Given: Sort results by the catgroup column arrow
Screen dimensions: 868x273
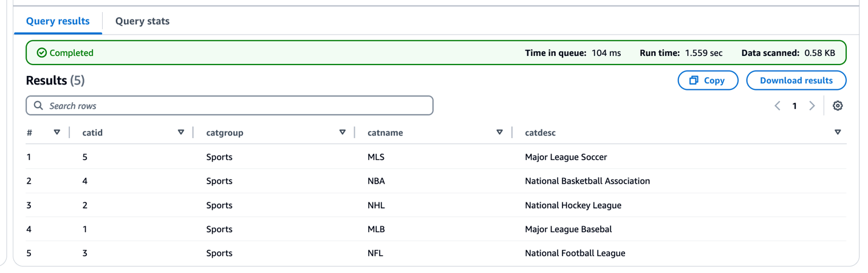Looking at the screenshot, I should click(x=343, y=133).
